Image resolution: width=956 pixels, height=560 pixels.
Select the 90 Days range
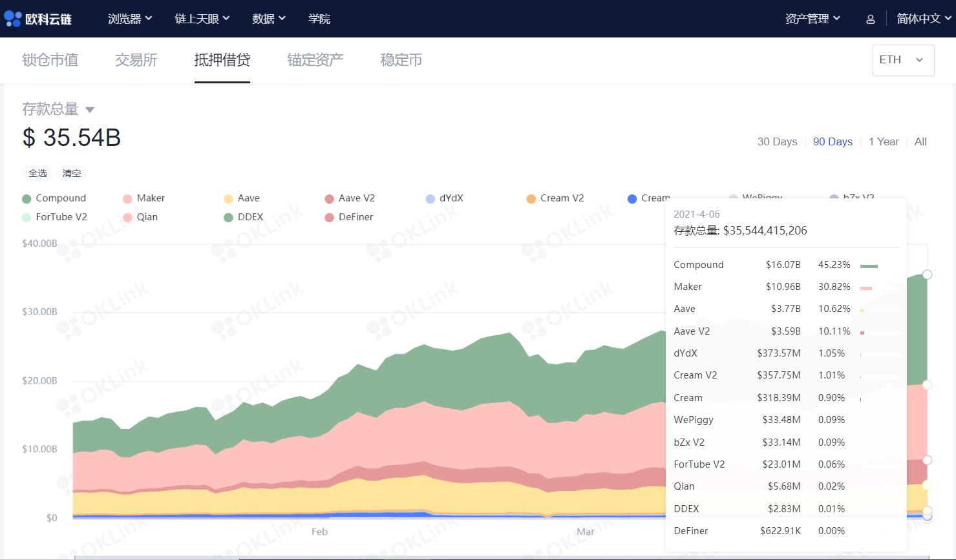pyautogui.click(x=833, y=141)
